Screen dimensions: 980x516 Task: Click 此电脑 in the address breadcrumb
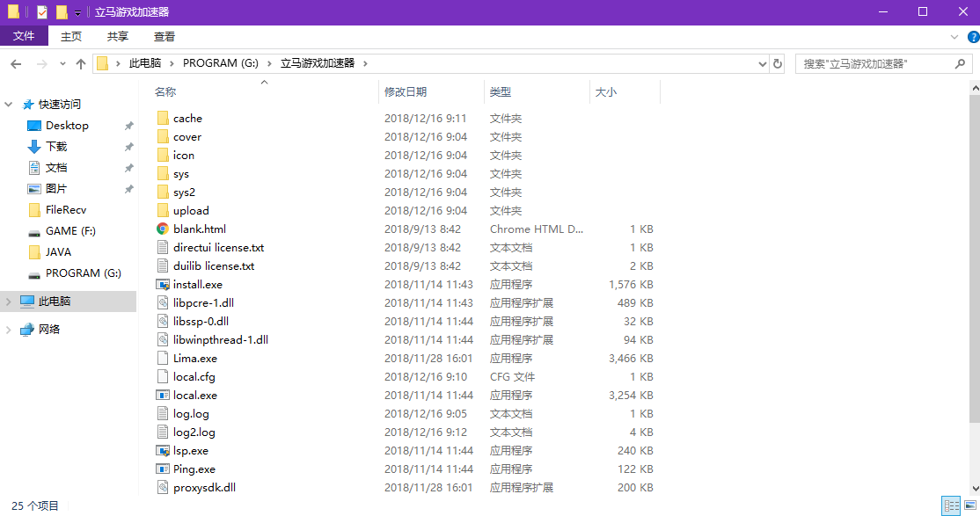click(145, 63)
